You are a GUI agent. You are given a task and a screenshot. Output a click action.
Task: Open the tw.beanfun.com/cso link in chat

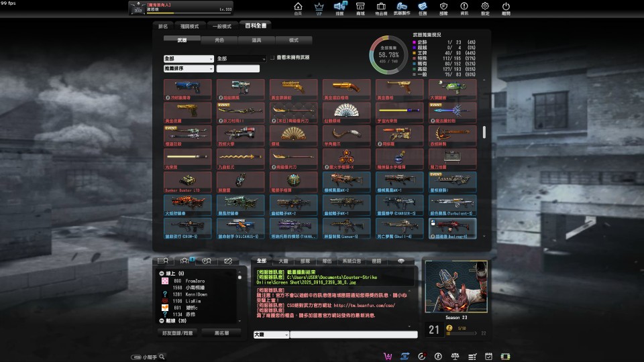pyautogui.click(x=364, y=306)
